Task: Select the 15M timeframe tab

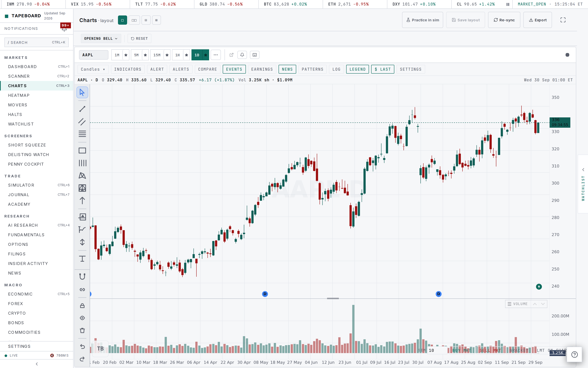Action: click(157, 55)
